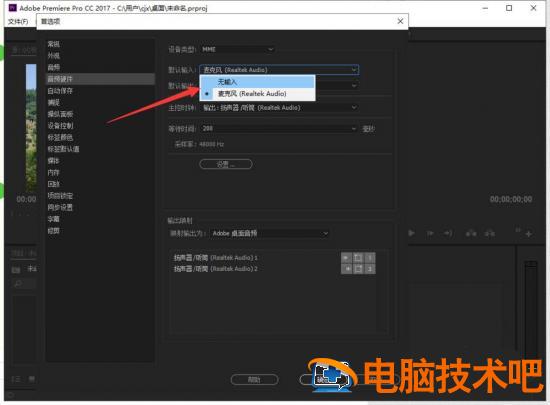Select 外观 in the preferences sidebar
The height and width of the screenshot is (405, 550).
coord(54,56)
